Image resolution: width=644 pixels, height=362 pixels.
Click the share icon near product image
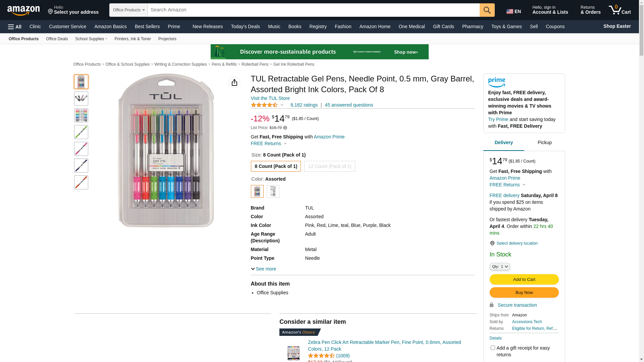(234, 82)
